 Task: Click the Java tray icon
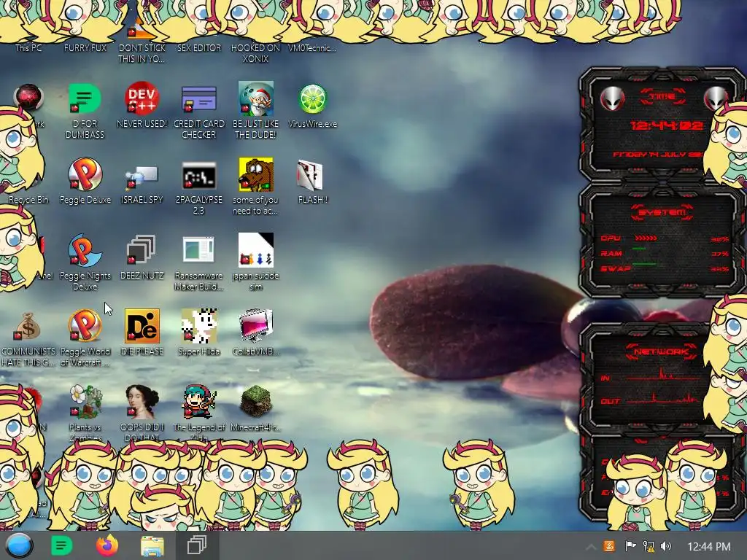coord(609,546)
